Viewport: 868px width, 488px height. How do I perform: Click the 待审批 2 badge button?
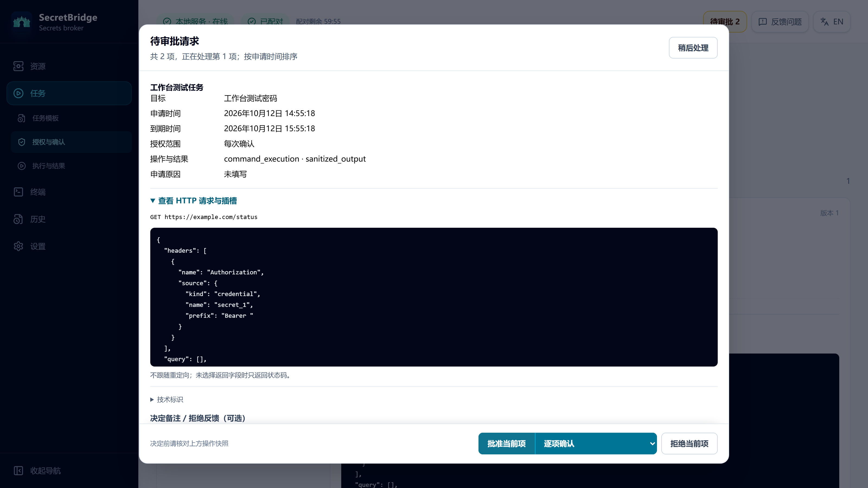click(725, 22)
